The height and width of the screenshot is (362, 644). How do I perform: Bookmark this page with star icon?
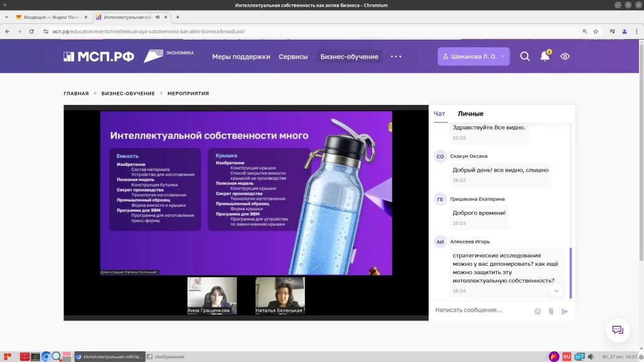596,31
